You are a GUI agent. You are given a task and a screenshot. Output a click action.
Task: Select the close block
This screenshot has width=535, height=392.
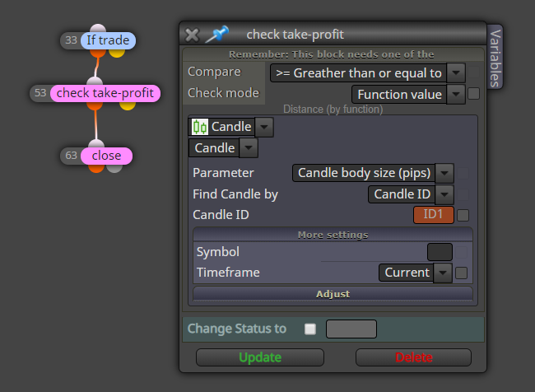point(106,156)
